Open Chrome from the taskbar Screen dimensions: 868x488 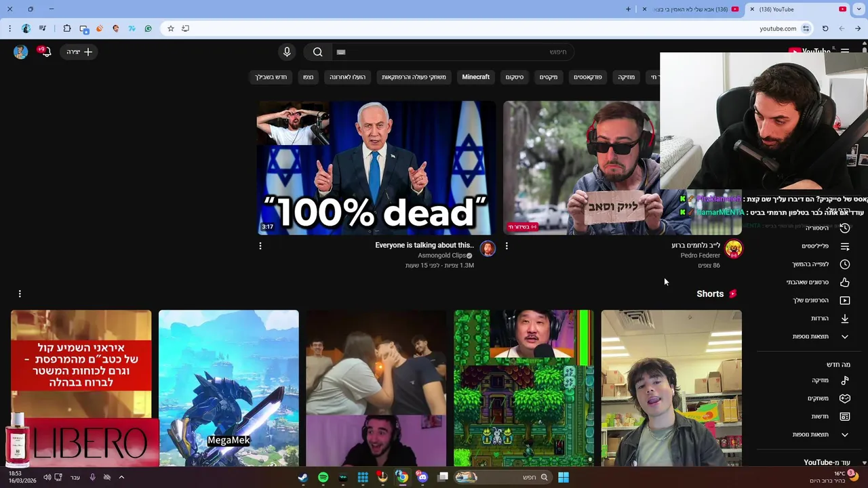(x=402, y=477)
